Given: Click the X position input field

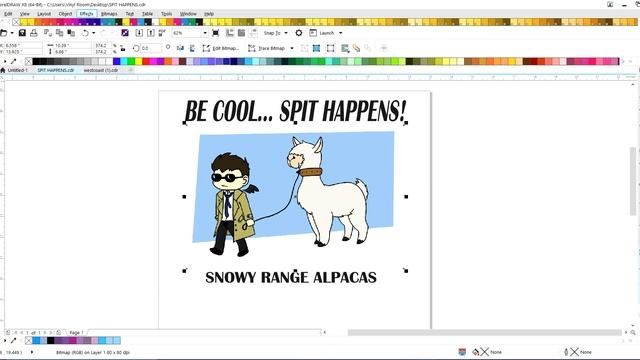Looking at the screenshot, I should click(x=22, y=45).
